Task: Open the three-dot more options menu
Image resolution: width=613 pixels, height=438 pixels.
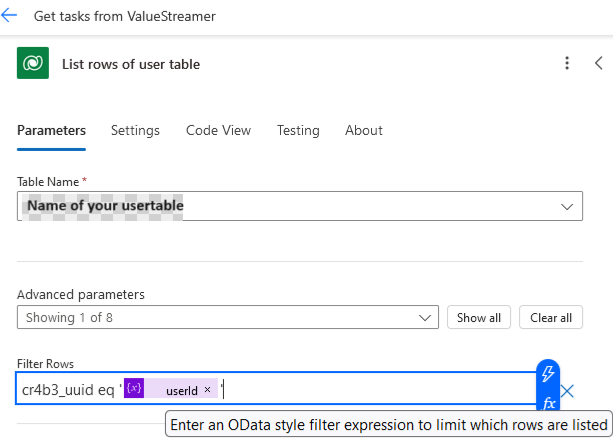Action: click(x=567, y=64)
